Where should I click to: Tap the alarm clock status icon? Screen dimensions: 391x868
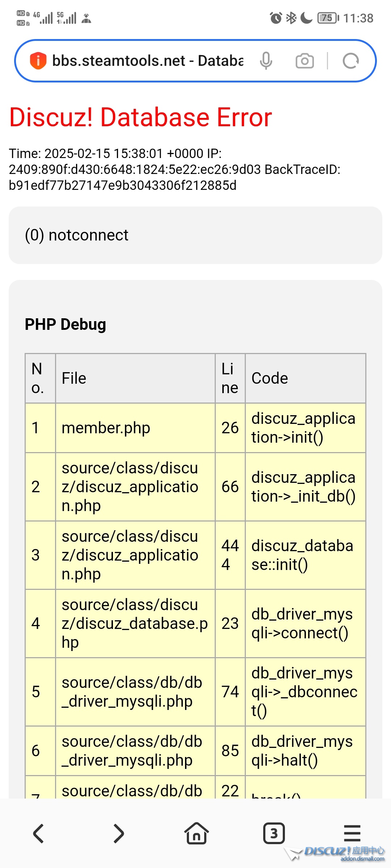[x=276, y=18]
